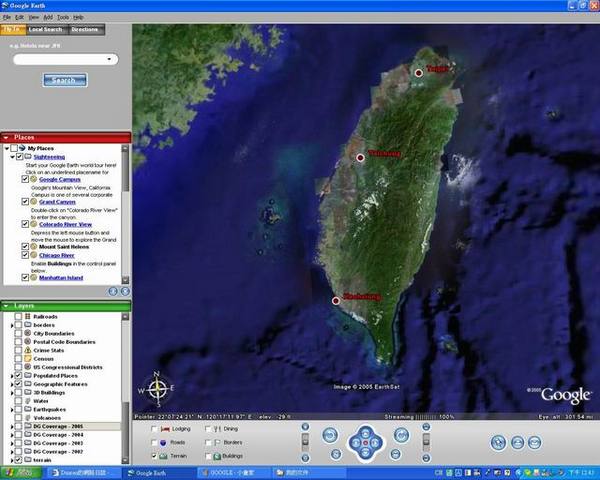This screenshot has width=600, height=480.
Task: Open the Tools menu
Action: point(63,17)
